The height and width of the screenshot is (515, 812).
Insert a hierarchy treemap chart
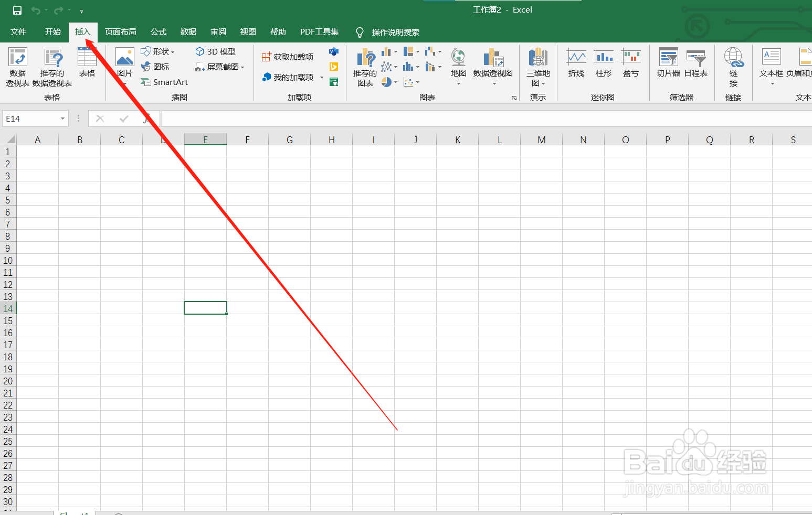coord(408,51)
